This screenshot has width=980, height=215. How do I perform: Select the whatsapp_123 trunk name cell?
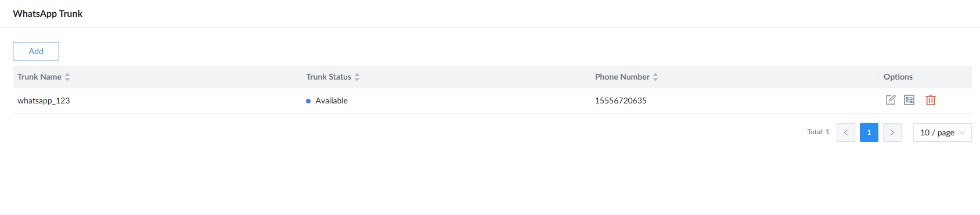pos(44,101)
